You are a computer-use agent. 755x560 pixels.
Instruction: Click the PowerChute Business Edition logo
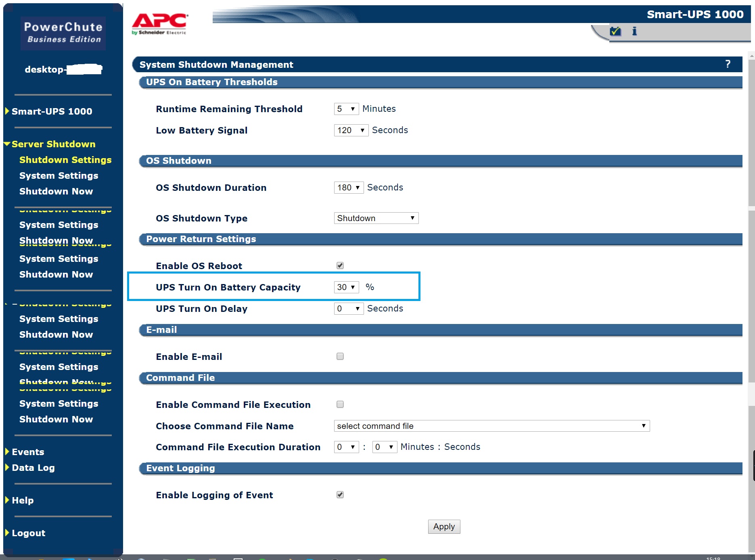pyautogui.click(x=63, y=33)
